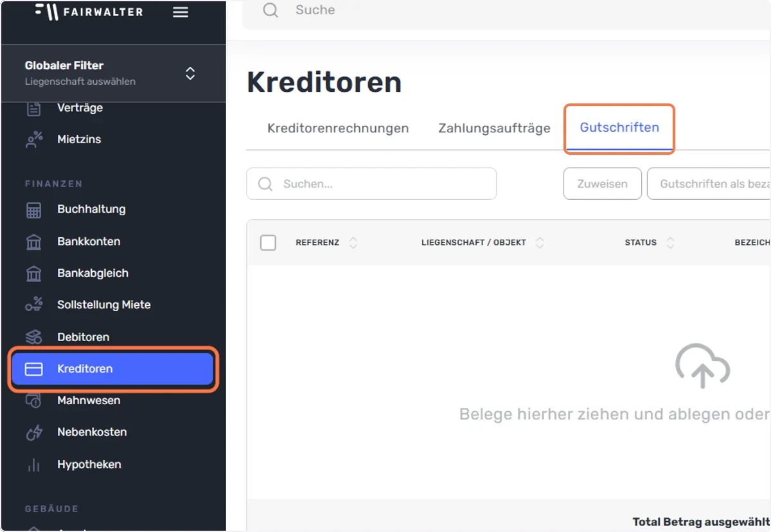Click the cloud upload icon
Image resolution: width=771 pixels, height=532 pixels.
[702, 366]
